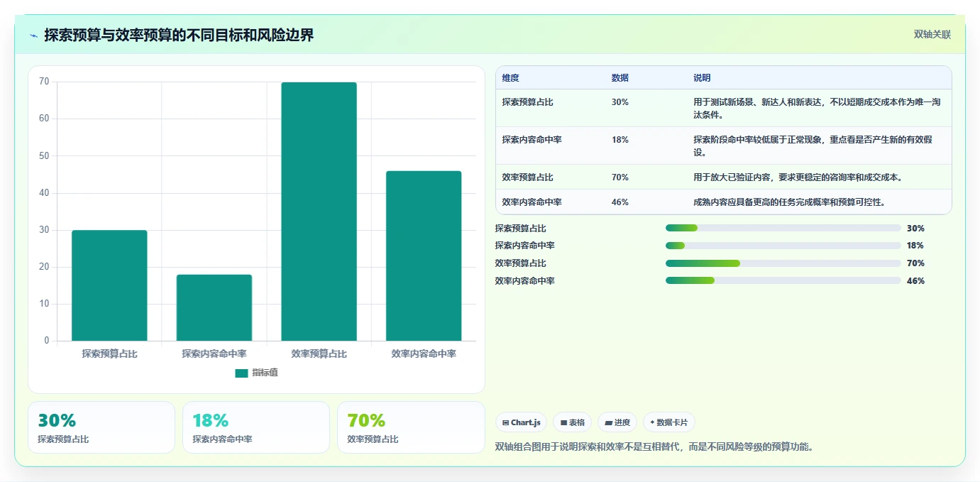980x482 pixels.
Task: Click the 双轴关联 tag in the header
Action: coord(932,35)
